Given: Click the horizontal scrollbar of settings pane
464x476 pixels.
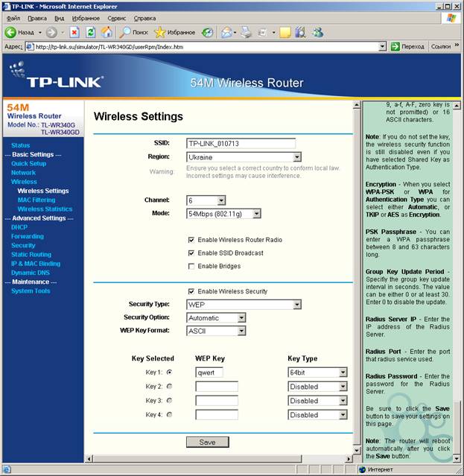Looking at the screenshot, I should [x=197, y=458].
